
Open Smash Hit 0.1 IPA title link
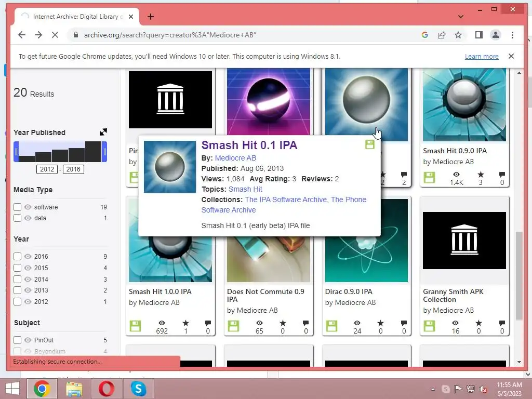[x=249, y=145]
